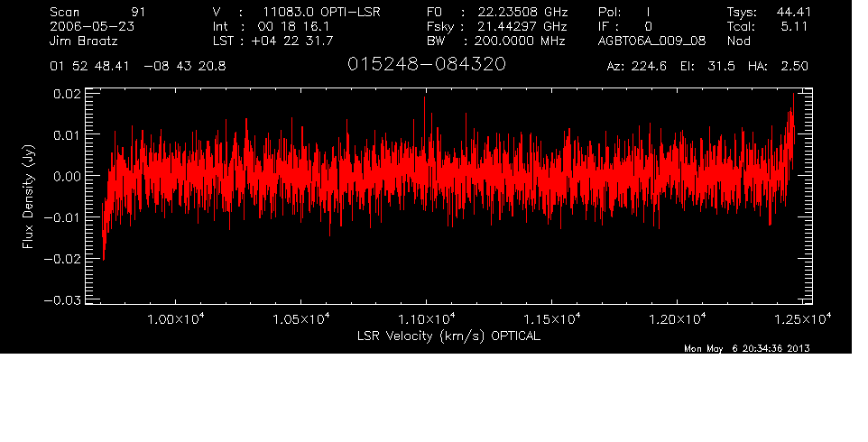Select the Nod procedure label

point(737,41)
